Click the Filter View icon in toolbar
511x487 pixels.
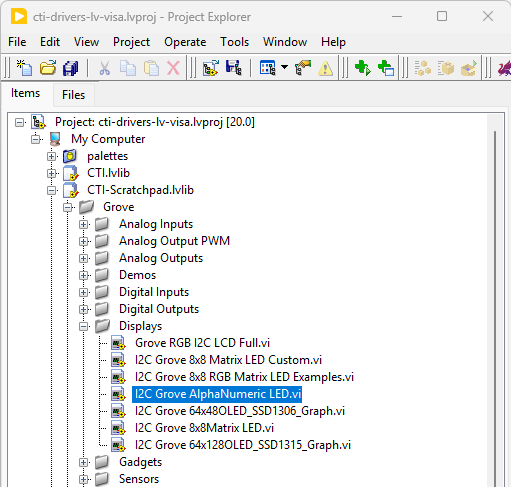coord(268,68)
